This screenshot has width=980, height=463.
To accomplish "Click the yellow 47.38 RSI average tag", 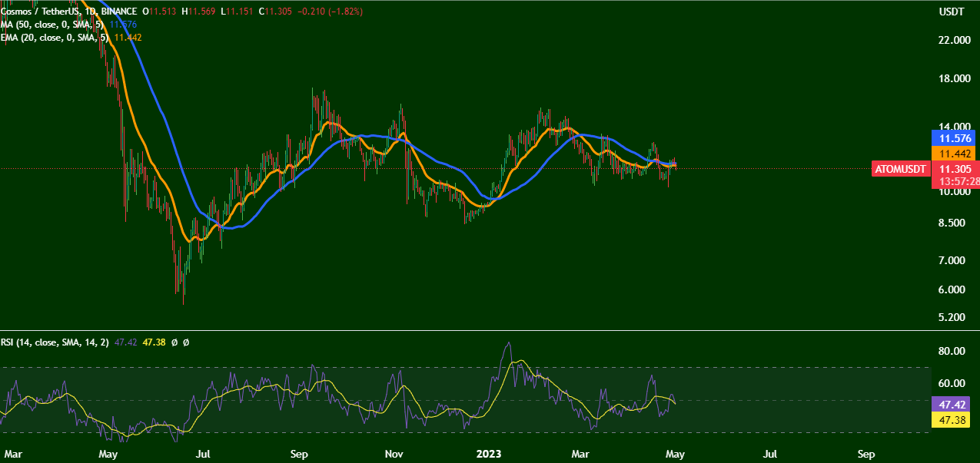I will click(954, 420).
